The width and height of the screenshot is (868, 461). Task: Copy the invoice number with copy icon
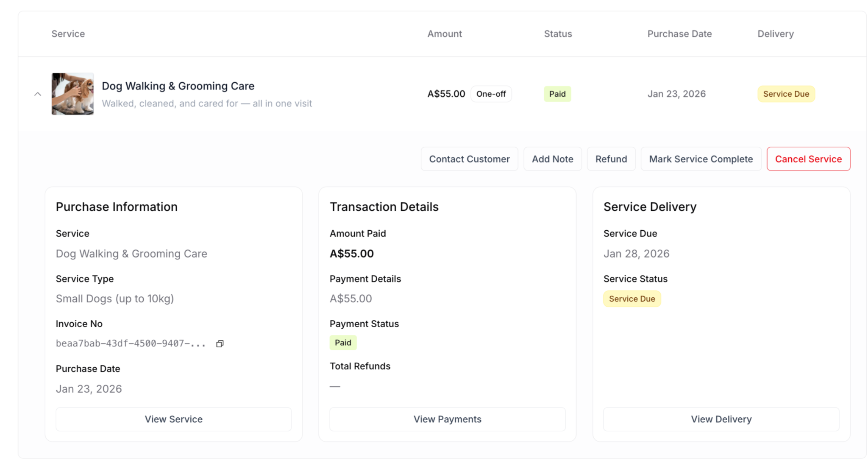click(x=220, y=344)
